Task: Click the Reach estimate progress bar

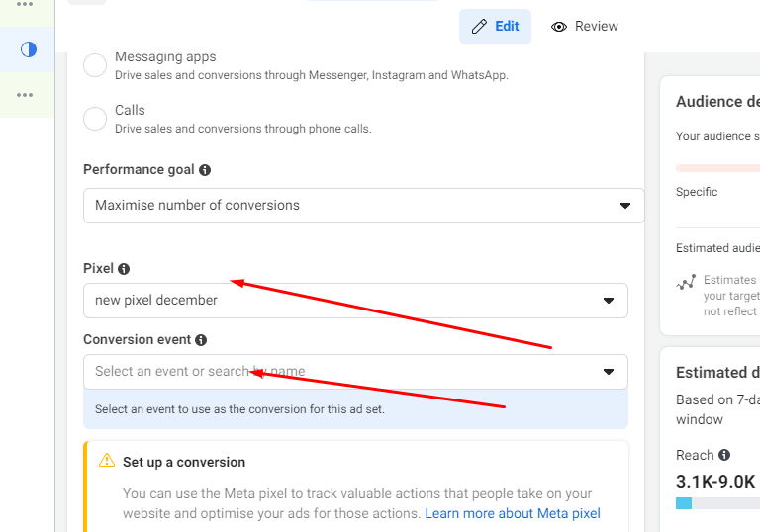Action: (717, 503)
